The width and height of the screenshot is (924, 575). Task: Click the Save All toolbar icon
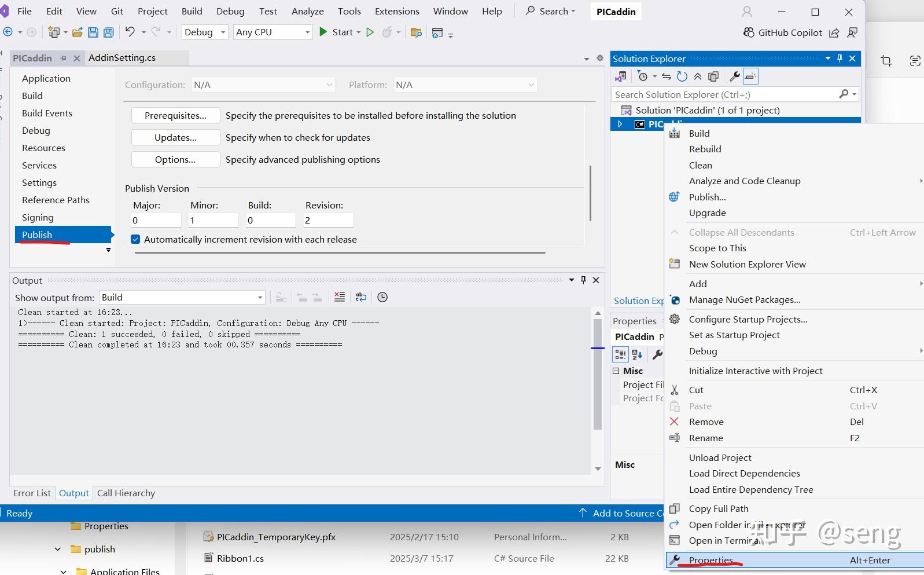[x=108, y=32]
